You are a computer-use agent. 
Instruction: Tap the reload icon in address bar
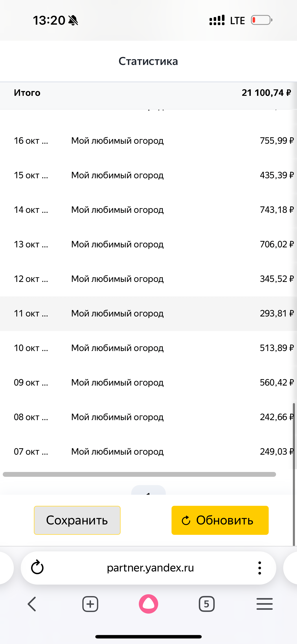(37, 568)
